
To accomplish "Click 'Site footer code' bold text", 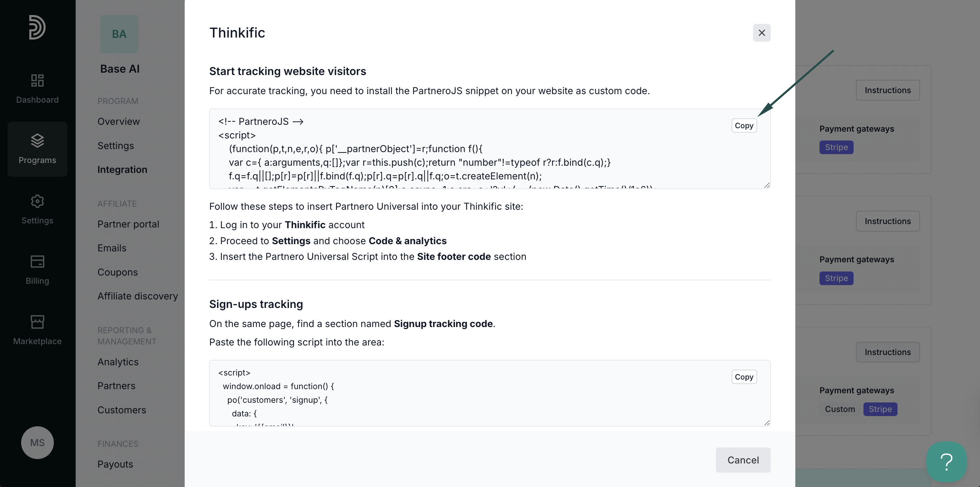I will tap(454, 257).
